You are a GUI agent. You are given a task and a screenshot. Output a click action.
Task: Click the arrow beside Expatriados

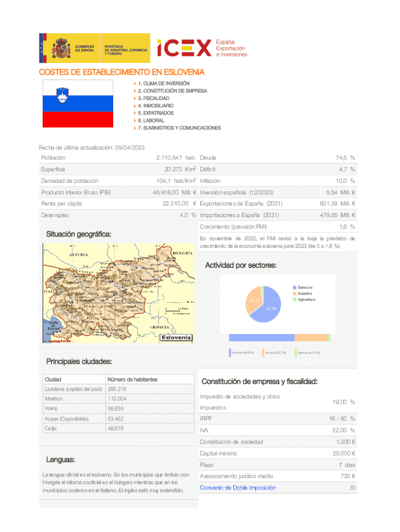[135, 113]
